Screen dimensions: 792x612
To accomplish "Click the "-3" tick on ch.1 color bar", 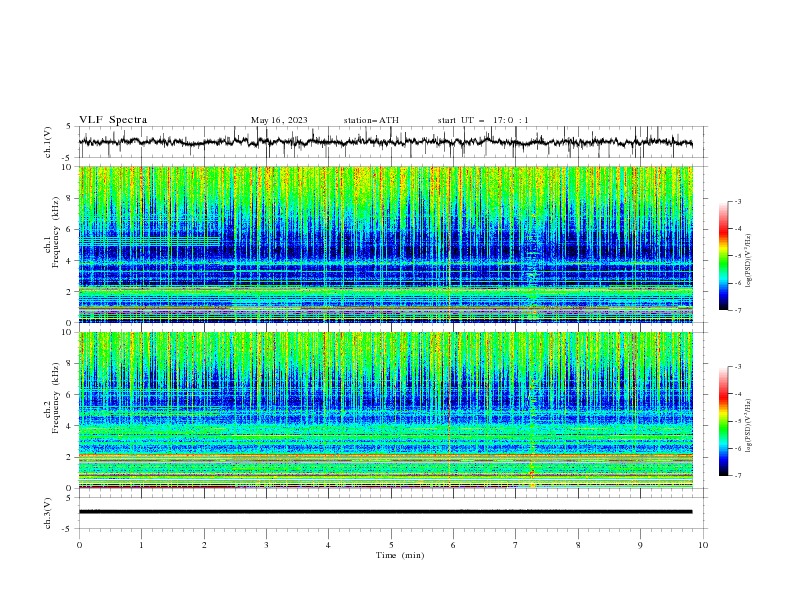I will point(738,201).
